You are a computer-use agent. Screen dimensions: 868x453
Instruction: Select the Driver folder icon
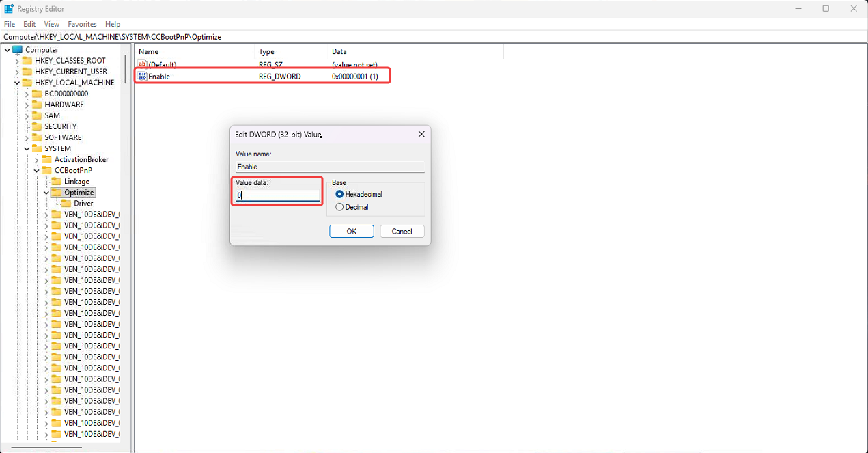(66, 204)
